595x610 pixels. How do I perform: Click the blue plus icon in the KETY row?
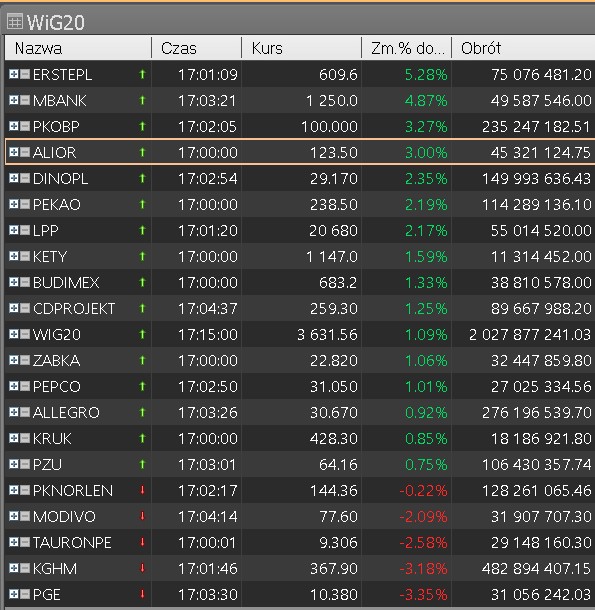point(14,256)
